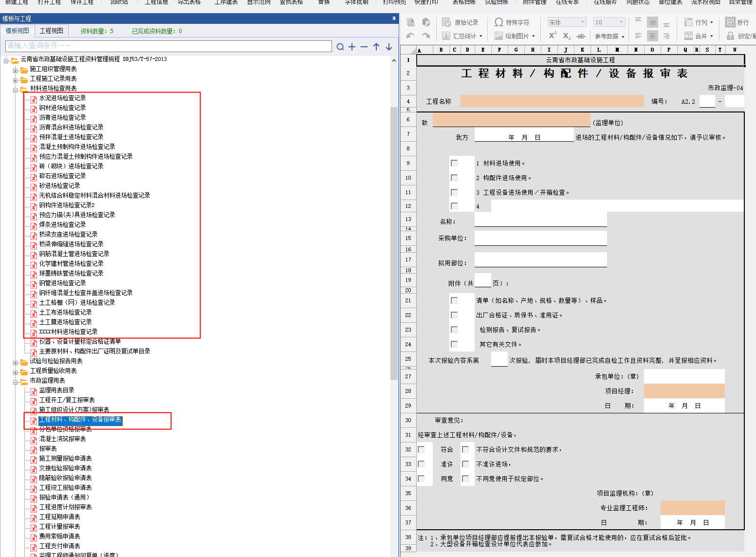Open 附件管理 in the top menu
This screenshot has height=557, width=756.
click(x=535, y=2)
